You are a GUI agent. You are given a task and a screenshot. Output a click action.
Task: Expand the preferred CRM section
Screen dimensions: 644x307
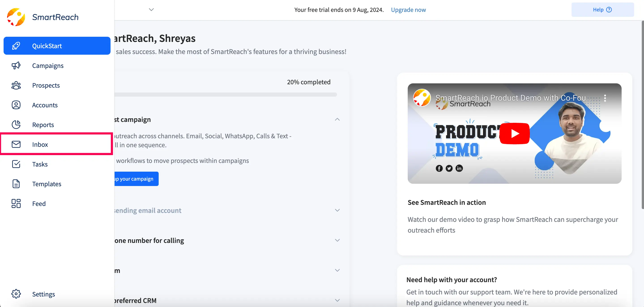point(337,301)
